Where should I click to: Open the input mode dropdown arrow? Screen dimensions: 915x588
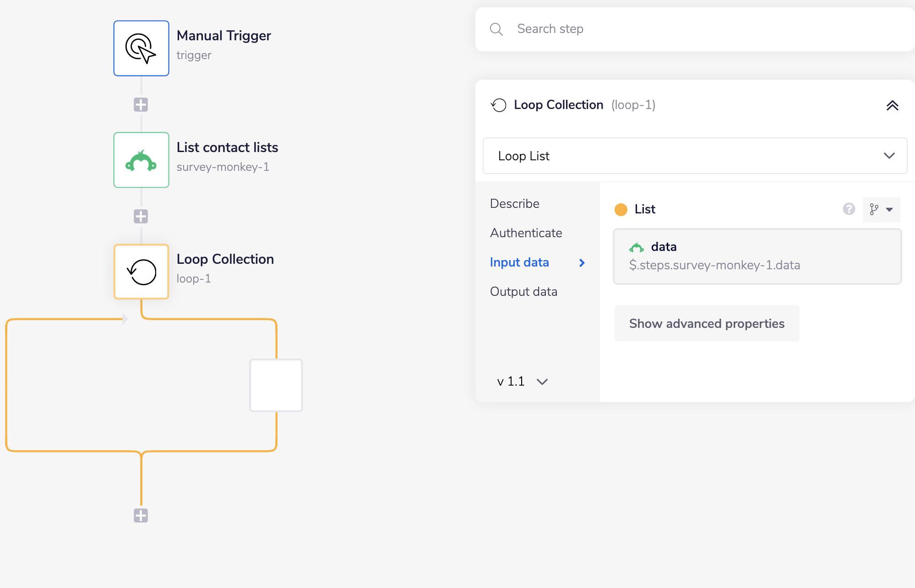pyautogui.click(x=889, y=209)
